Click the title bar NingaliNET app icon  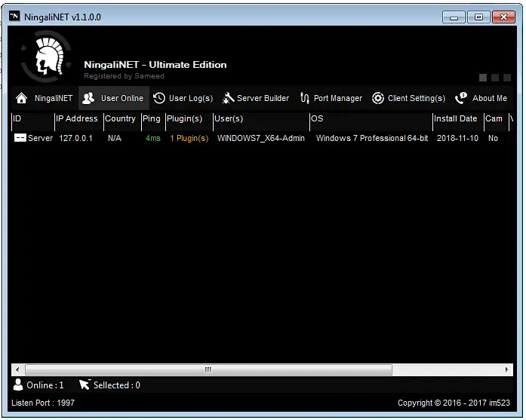[x=14, y=16]
